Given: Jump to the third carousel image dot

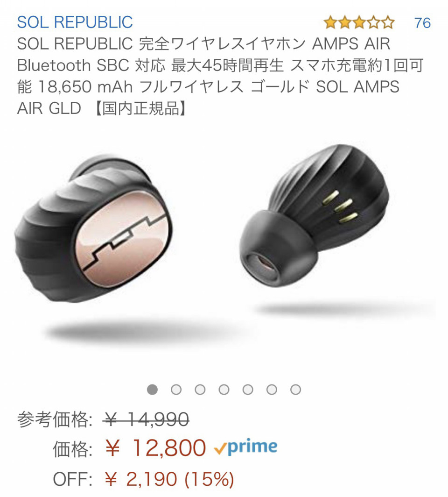Looking at the screenshot, I should coord(200,389).
